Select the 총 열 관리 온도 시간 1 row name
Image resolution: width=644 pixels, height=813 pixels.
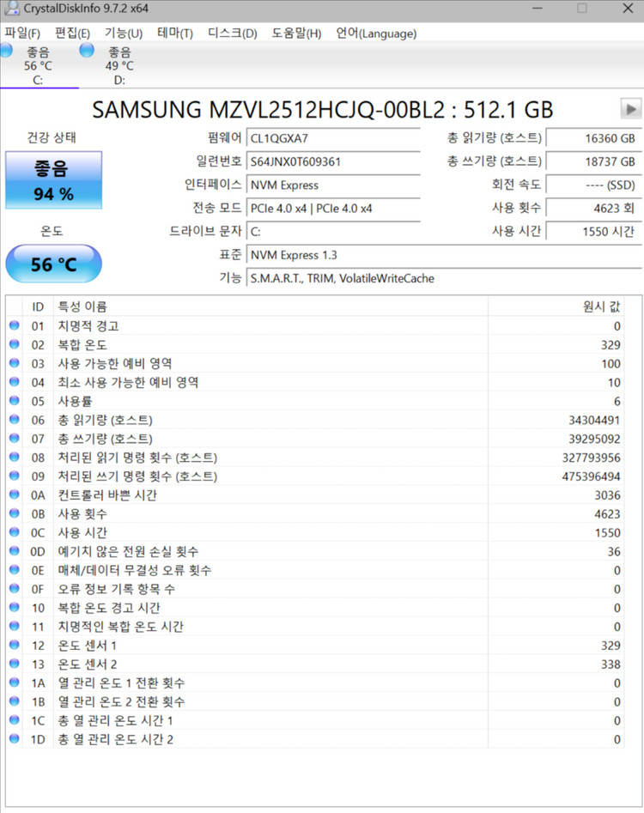pyautogui.click(x=115, y=720)
